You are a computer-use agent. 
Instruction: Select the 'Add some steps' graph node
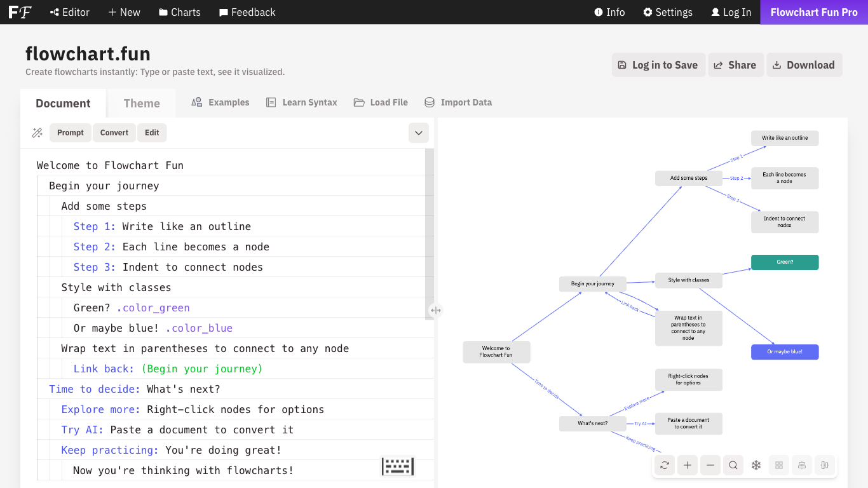coord(689,178)
